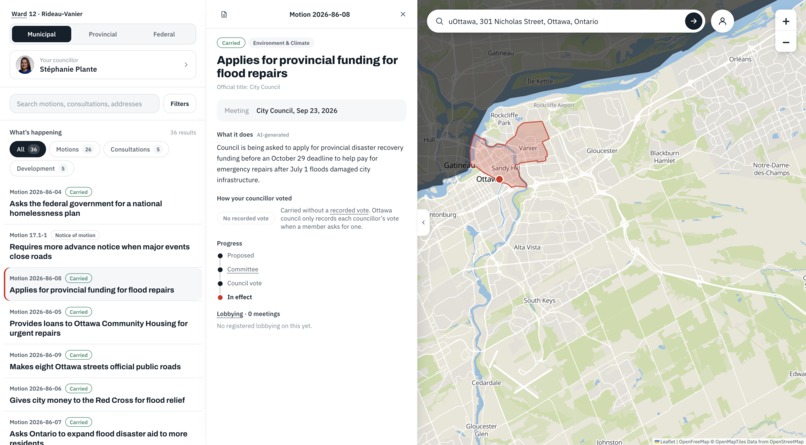Open motion on loans to Ottawa Community Housing
This screenshot has width=806, height=445.
(x=103, y=323)
